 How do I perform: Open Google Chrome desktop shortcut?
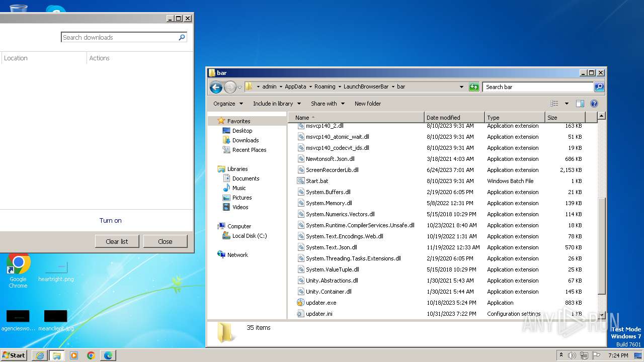[18, 271]
